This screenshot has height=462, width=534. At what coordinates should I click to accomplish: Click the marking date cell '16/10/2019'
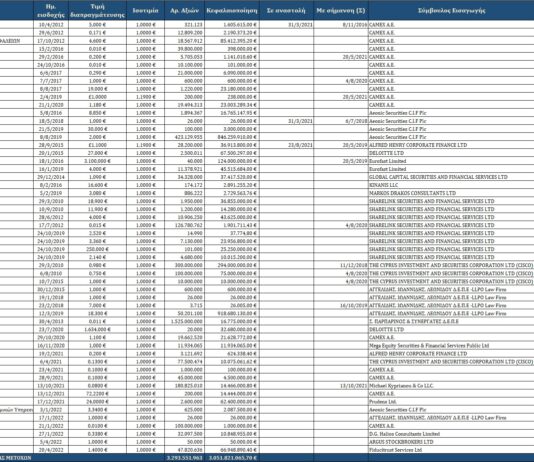tap(341, 305)
